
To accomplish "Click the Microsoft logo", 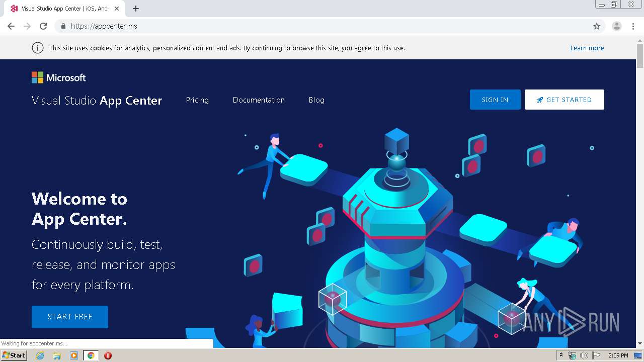I will 58,77.
